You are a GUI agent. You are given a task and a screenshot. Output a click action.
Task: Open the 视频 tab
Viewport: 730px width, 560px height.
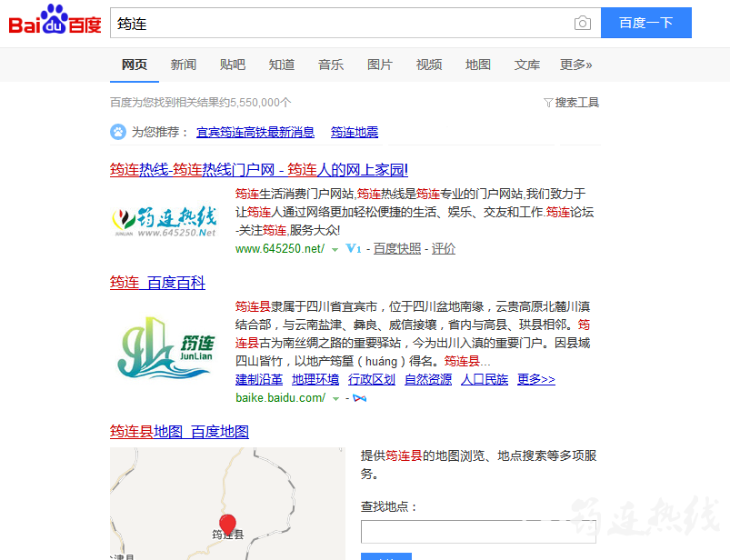(x=429, y=65)
